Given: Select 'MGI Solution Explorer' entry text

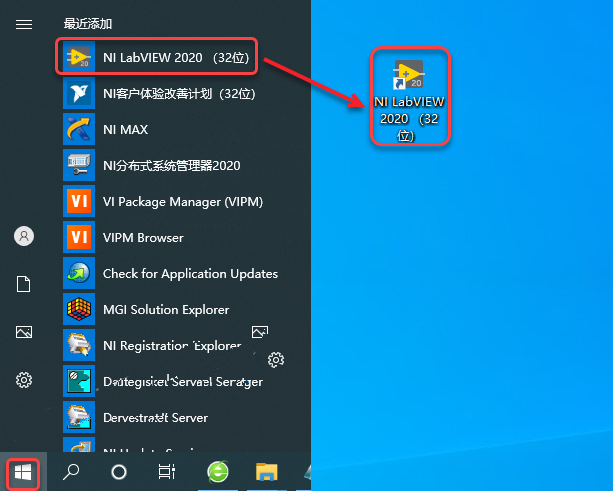Looking at the screenshot, I should tap(166, 310).
